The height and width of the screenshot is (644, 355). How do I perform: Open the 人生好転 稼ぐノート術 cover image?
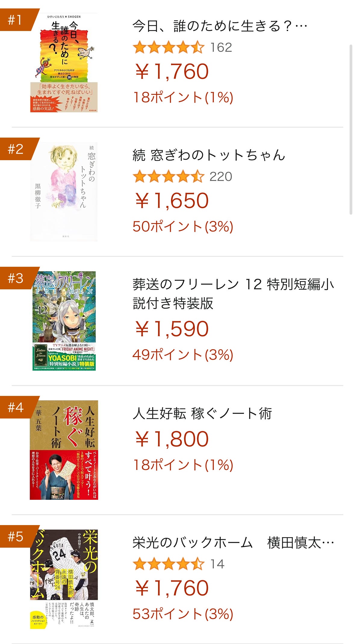tap(64, 450)
